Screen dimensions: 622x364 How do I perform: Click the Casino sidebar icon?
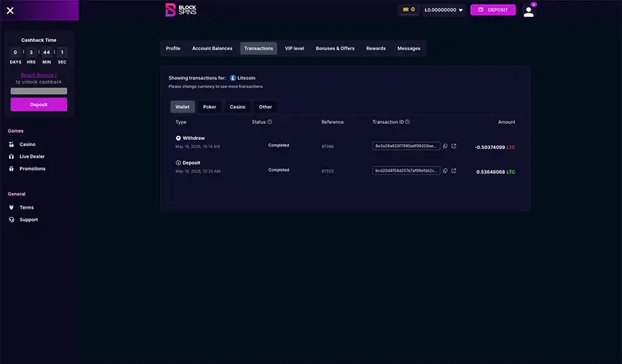point(11,144)
